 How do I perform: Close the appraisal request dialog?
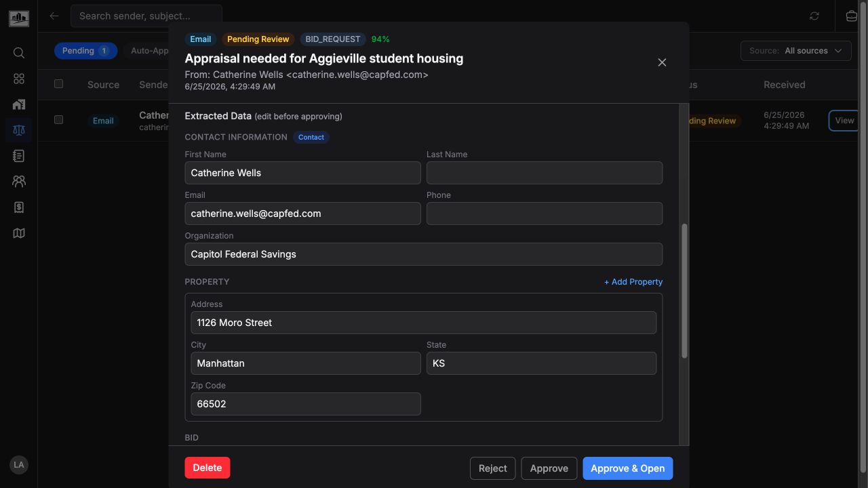point(662,62)
